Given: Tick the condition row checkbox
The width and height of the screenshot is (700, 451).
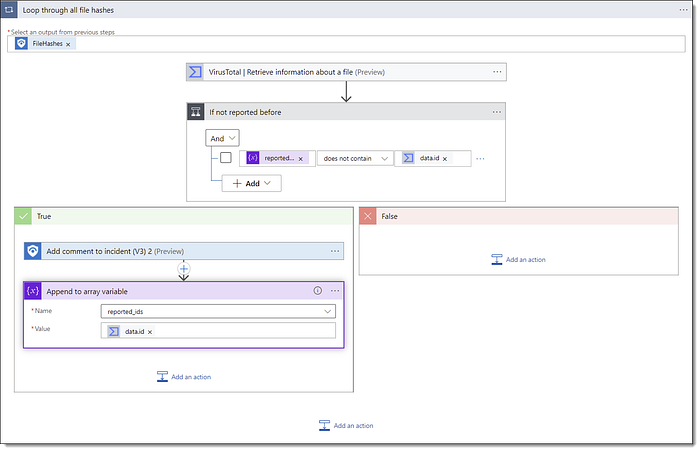Looking at the screenshot, I should [226, 158].
